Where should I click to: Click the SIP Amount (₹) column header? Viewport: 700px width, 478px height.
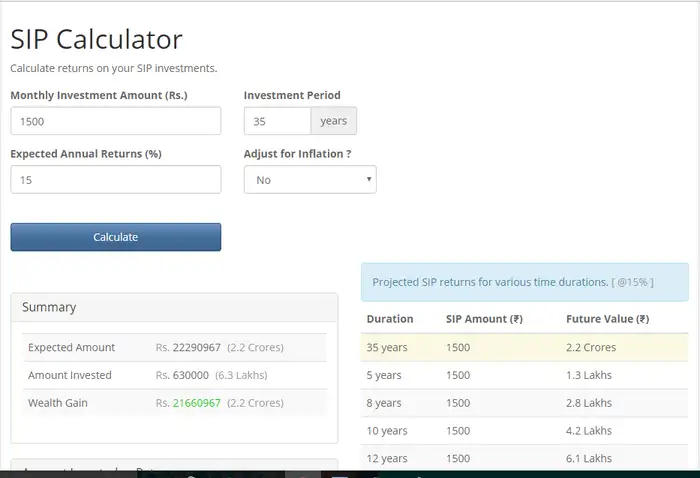[x=484, y=319]
